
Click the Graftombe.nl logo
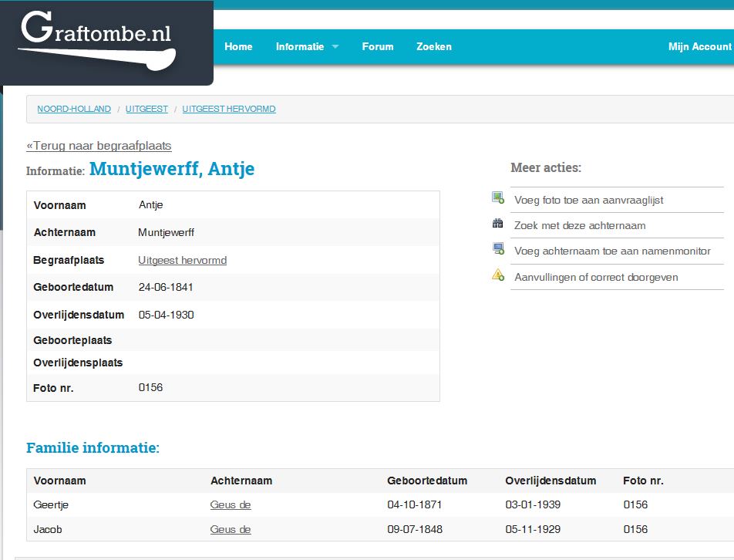[97, 41]
